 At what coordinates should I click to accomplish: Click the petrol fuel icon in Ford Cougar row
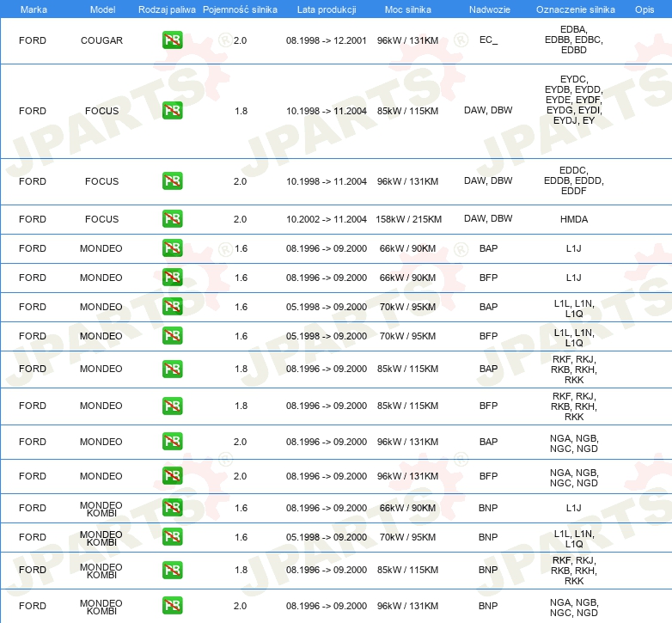point(172,40)
